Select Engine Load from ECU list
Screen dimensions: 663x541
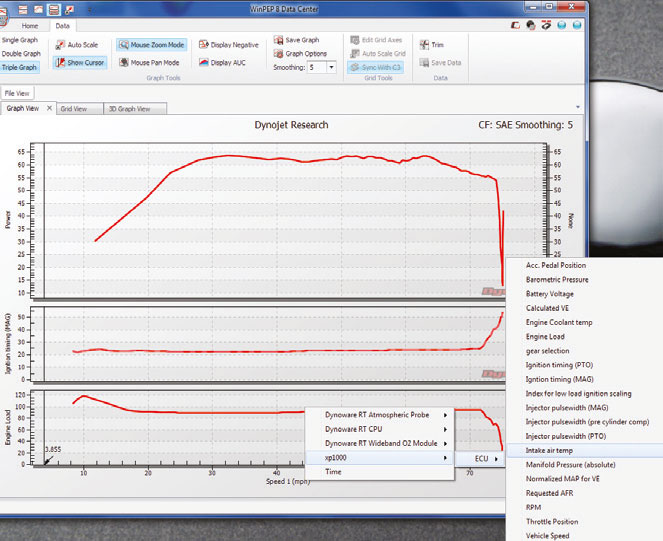545,337
